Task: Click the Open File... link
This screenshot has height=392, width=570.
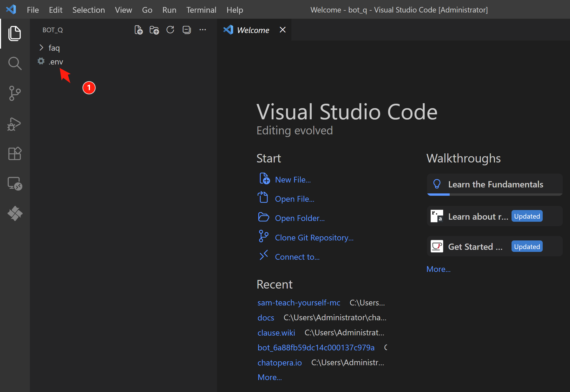Action: pyautogui.click(x=295, y=199)
